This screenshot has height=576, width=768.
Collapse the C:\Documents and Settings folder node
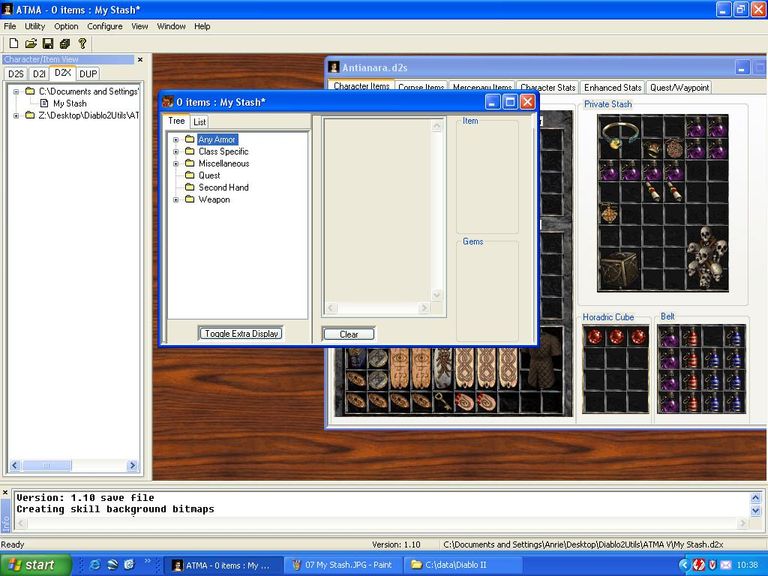coord(16,92)
